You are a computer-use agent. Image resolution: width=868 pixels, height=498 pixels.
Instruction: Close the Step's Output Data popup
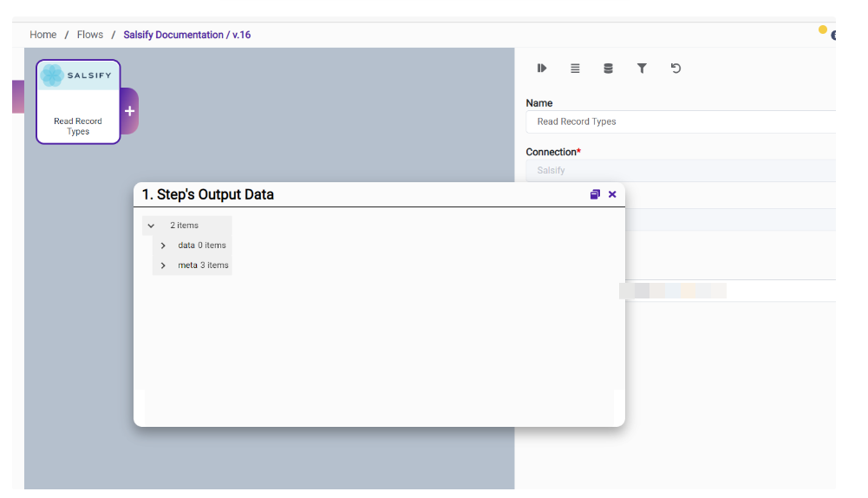(612, 194)
